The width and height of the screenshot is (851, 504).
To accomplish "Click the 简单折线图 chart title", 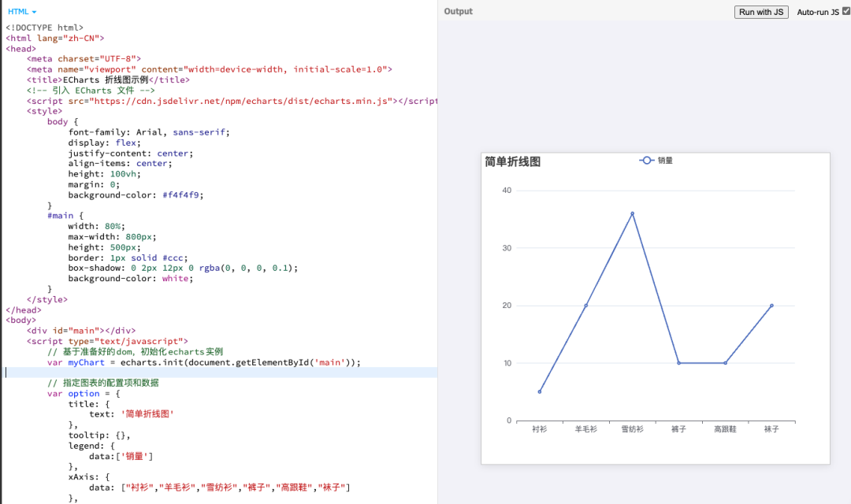I will pos(513,161).
